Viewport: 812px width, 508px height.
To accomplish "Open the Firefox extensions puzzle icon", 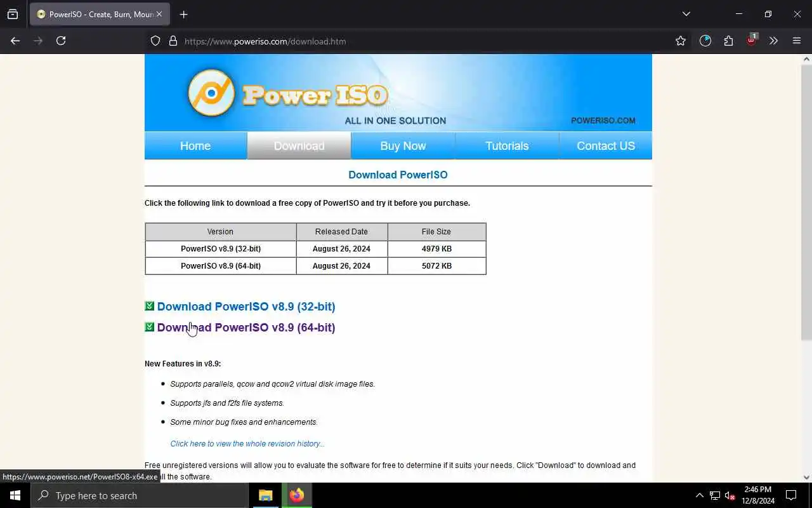I will point(728,41).
